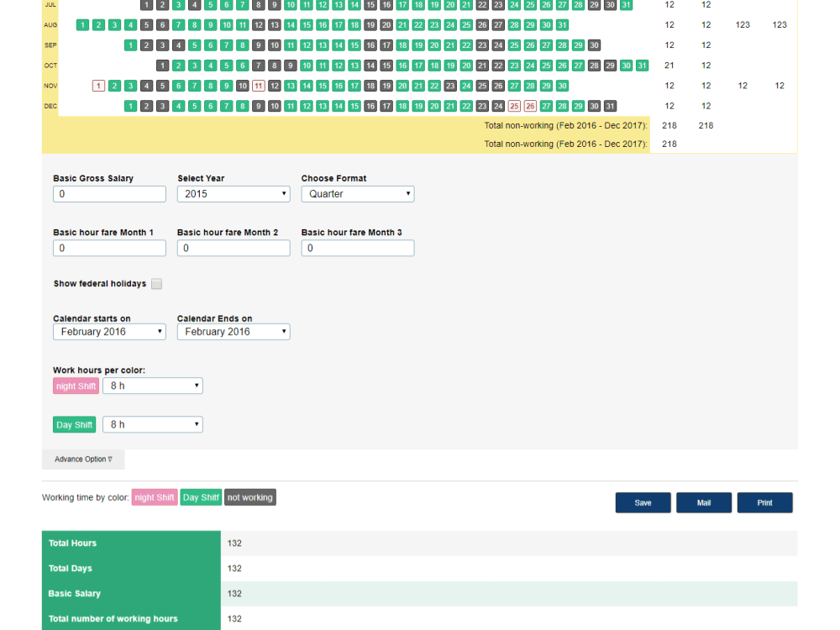Open the Calendar Ends on dropdown
840x630 pixels.
tap(234, 332)
